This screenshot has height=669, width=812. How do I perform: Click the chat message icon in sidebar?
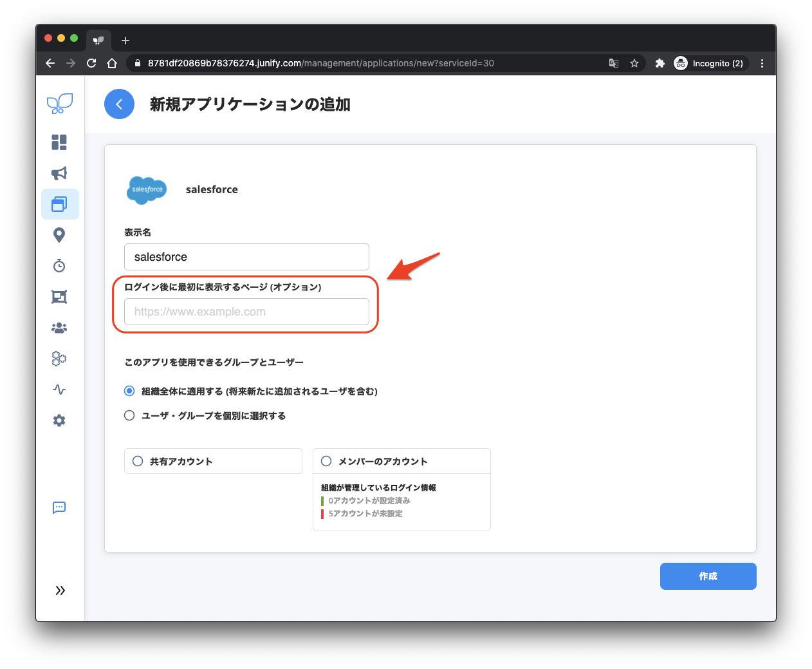(59, 507)
